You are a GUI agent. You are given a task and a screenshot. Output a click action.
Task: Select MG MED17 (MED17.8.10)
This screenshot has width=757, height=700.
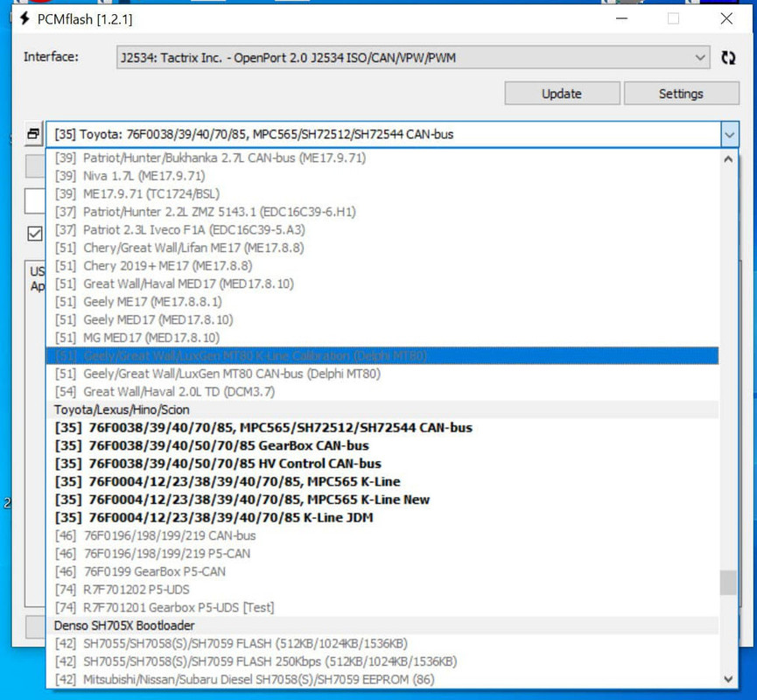click(382, 338)
